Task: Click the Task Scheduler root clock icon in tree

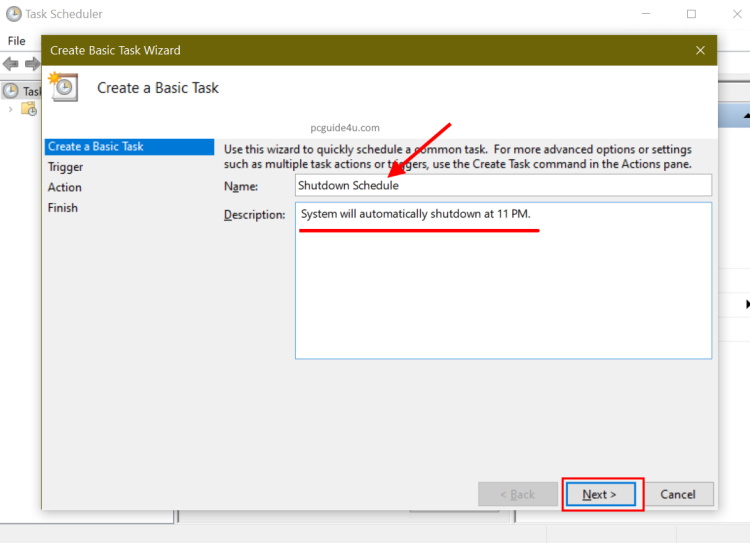Action: 11,91
